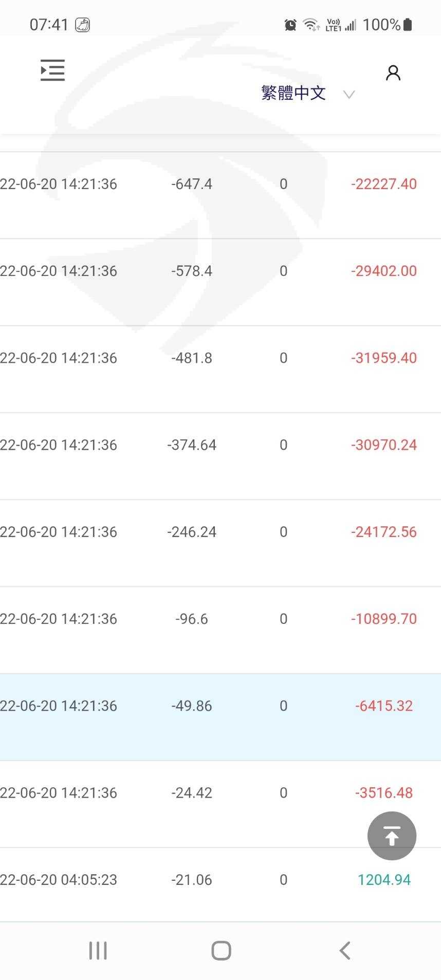This screenshot has height=980, width=441.
Task: Open the Android recent apps icon
Action: tap(98, 951)
